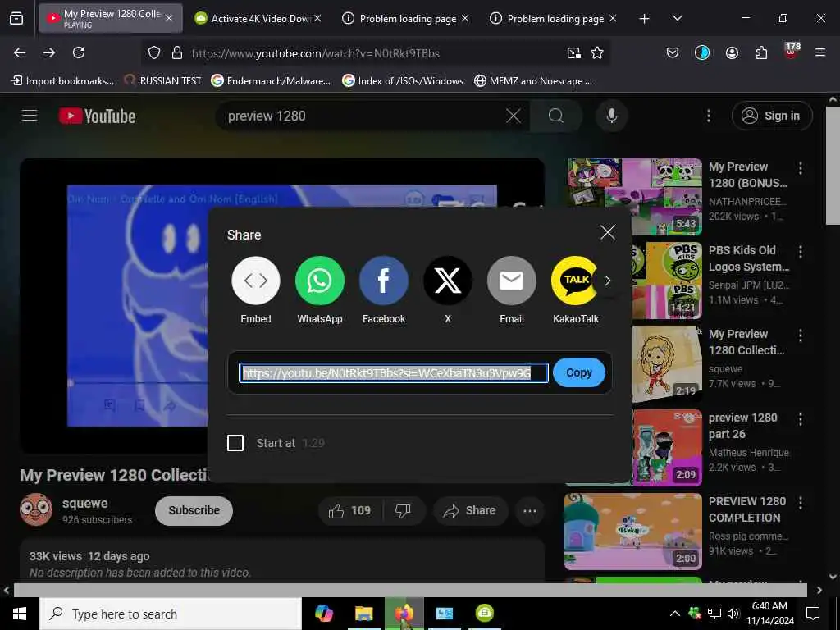Close the Share dialog
840x630 pixels.
click(x=608, y=232)
